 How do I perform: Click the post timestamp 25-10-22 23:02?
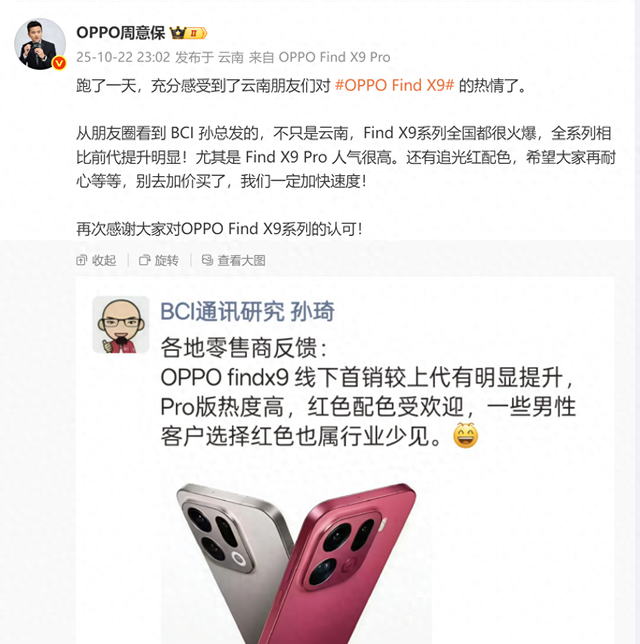(123, 57)
